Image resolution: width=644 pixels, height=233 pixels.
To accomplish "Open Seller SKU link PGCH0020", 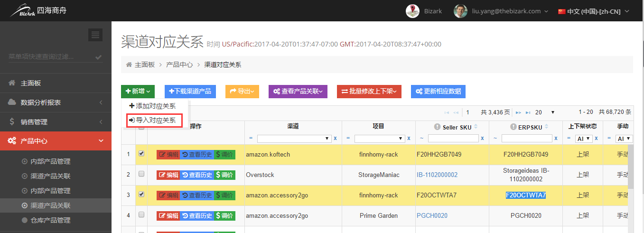I will (x=432, y=215).
